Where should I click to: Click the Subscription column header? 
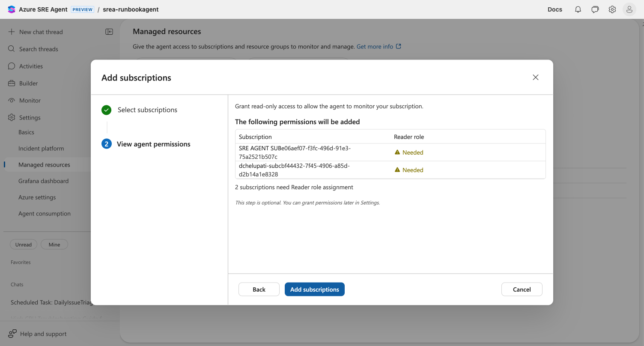(255, 137)
